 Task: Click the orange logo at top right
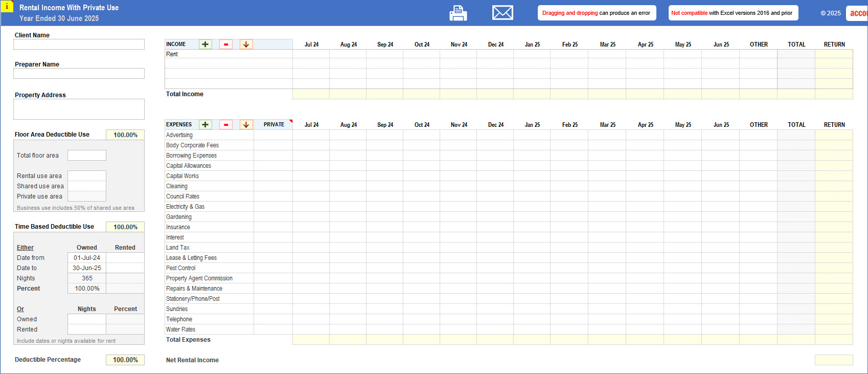857,13
